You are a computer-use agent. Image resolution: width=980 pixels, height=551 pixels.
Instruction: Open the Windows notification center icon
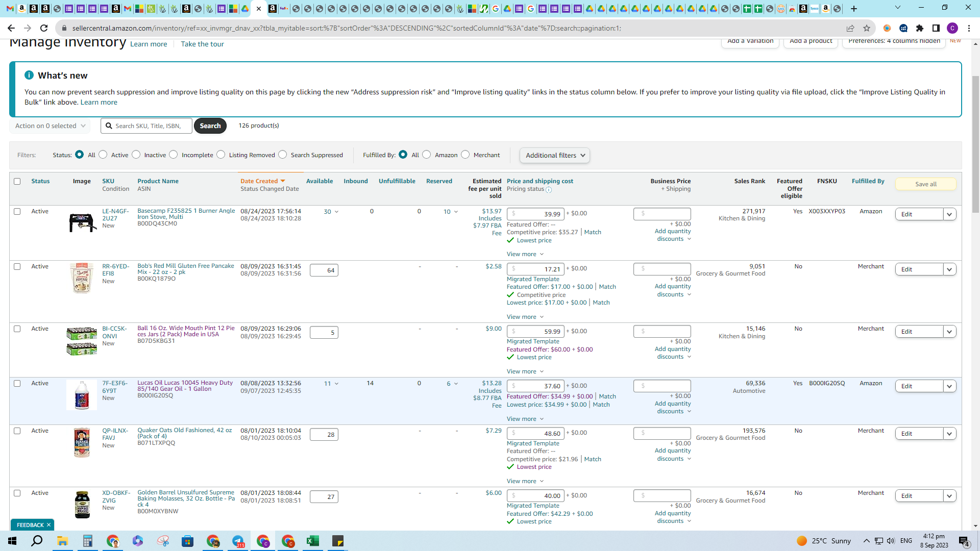[964, 541]
